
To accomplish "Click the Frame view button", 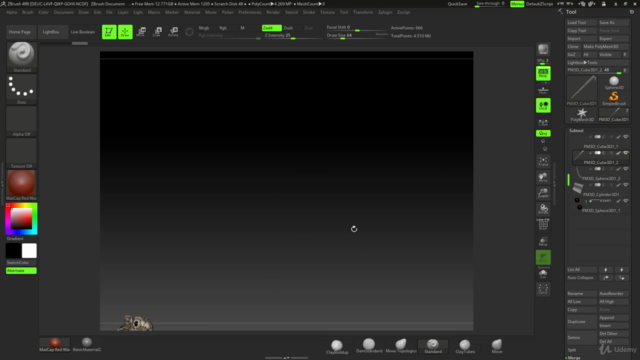I will click(543, 161).
